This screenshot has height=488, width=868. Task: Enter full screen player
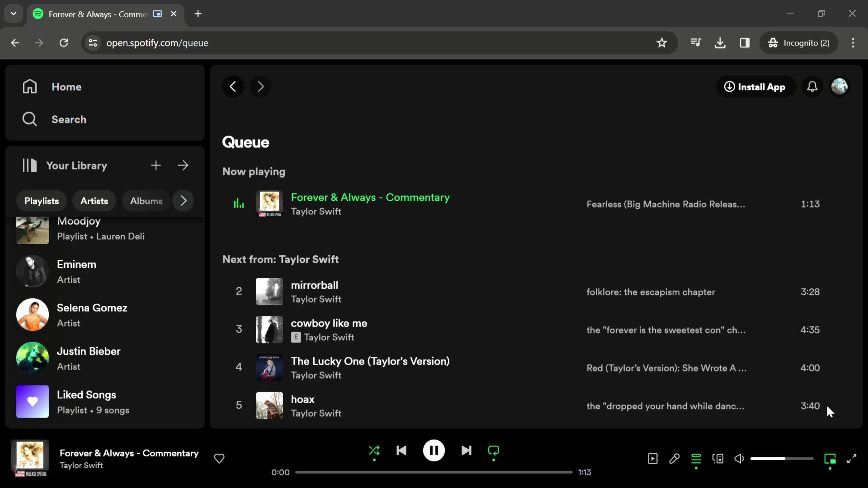click(x=851, y=458)
